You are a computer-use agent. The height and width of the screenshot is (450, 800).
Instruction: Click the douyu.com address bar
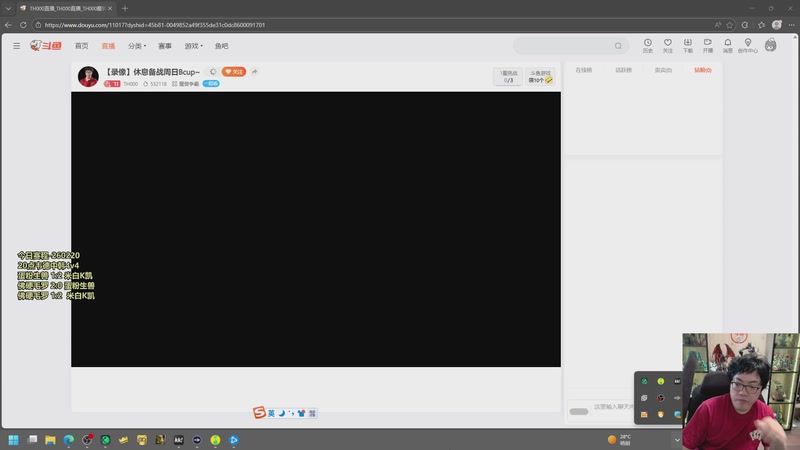[155, 24]
